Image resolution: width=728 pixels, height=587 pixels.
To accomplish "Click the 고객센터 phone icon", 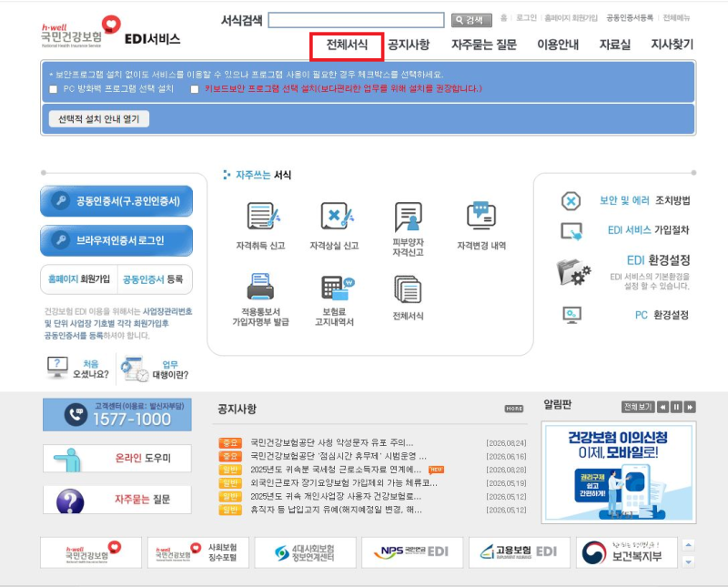I will [x=76, y=414].
